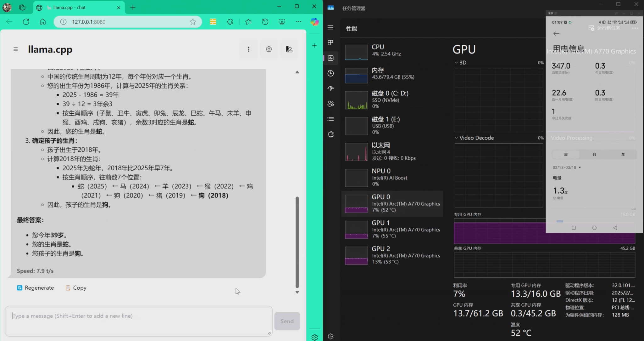Open the 03/12-03/18 date range dropdown
644x341 pixels.
(566, 167)
